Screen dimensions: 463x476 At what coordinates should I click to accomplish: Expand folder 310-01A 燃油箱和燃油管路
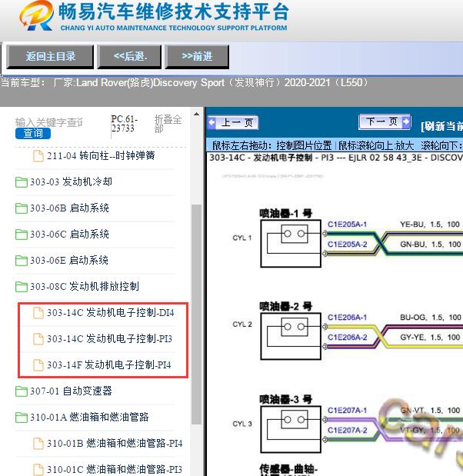coord(89,417)
